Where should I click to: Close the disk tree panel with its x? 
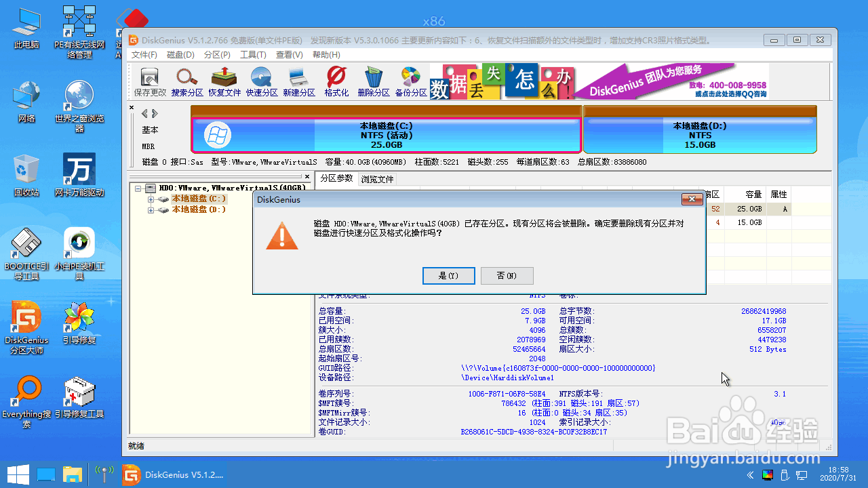[307, 176]
